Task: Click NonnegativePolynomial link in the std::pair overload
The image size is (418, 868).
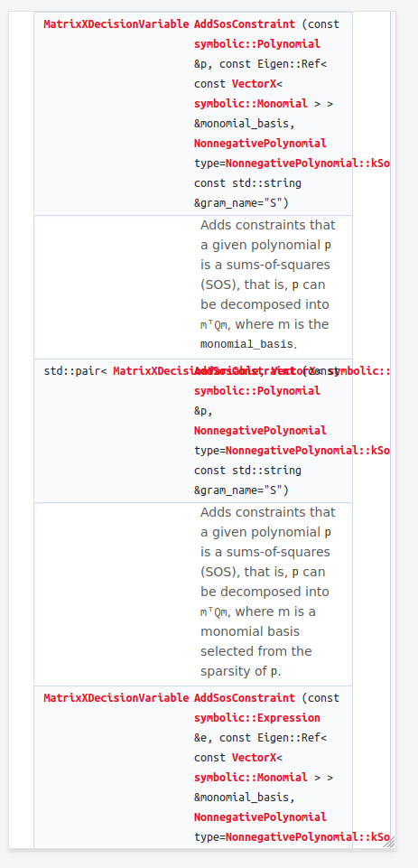Action: [x=260, y=431]
